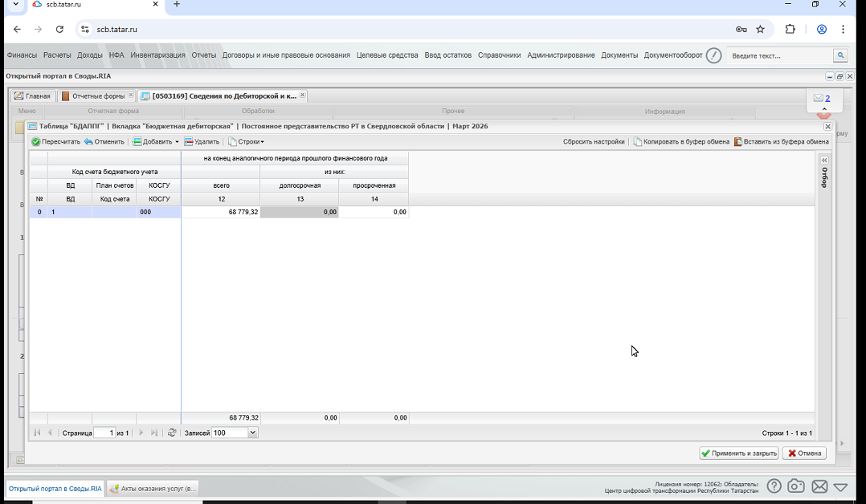The height and width of the screenshot is (504, 866).
Task: Open browser extensions puzzle icon
Action: (790, 29)
